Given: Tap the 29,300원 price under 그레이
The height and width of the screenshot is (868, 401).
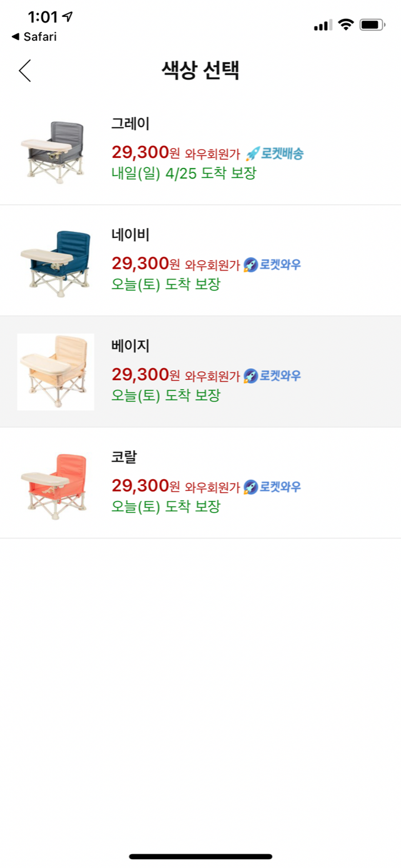Looking at the screenshot, I should tap(146, 152).
